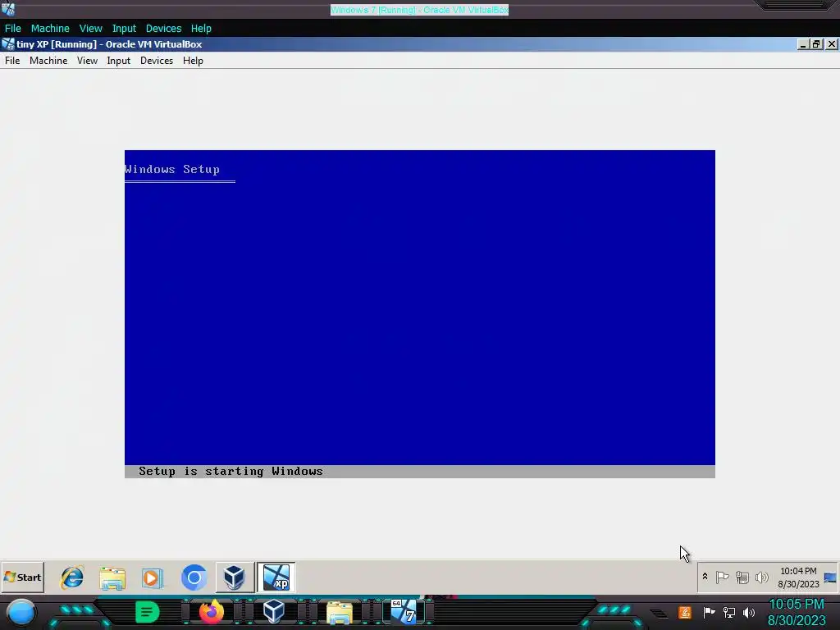Open volume speaker in host system tray
The height and width of the screenshot is (630, 840).
748,612
